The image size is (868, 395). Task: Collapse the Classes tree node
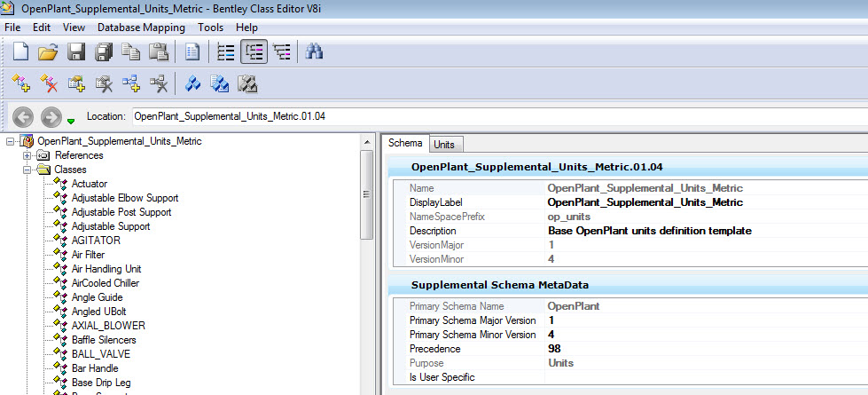tap(26, 170)
